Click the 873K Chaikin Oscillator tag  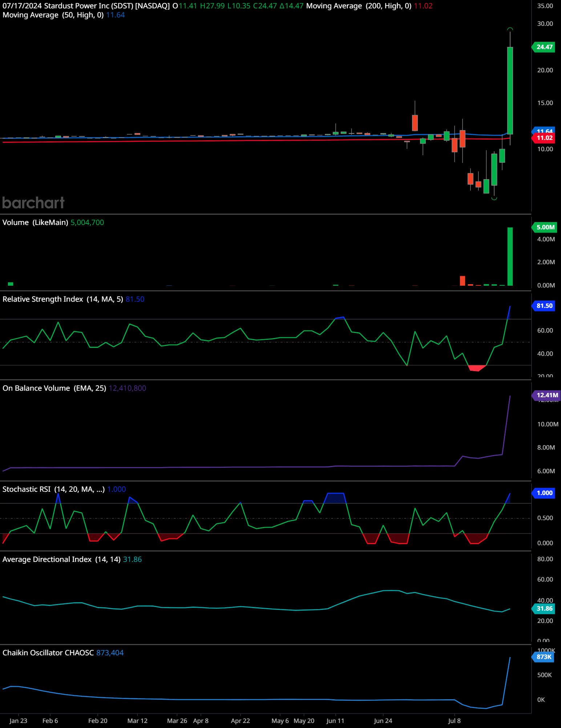544,657
